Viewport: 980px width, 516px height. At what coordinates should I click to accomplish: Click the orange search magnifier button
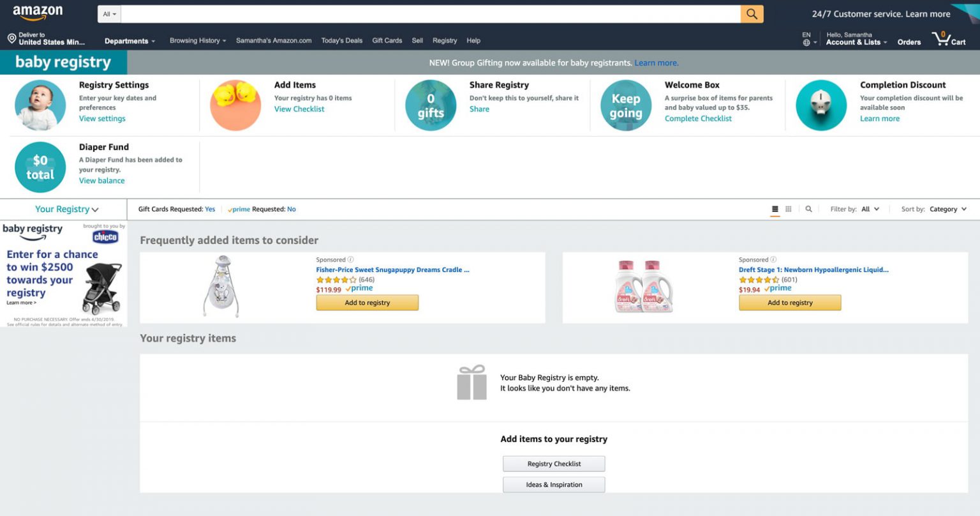[x=752, y=14]
